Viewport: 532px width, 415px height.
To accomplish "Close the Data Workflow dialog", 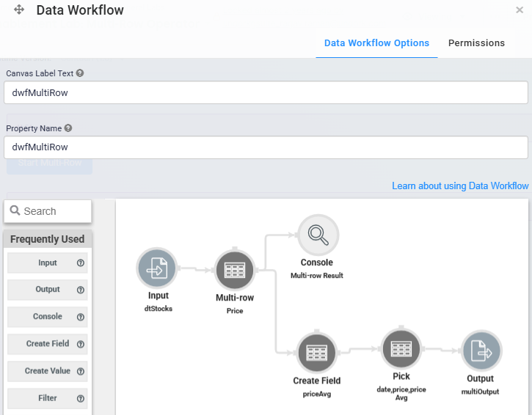I will [x=520, y=10].
